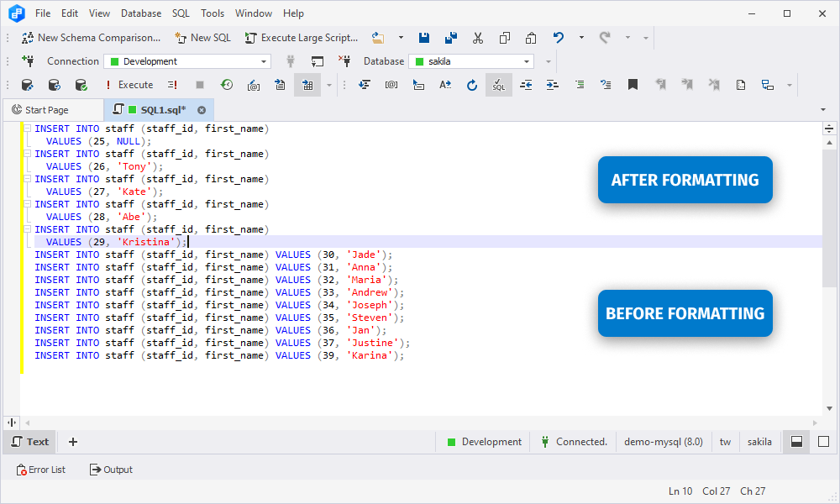Screen dimensions: 840x504
Task: Toggle the single pane layout icon
Action: pyautogui.click(x=823, y=442)
